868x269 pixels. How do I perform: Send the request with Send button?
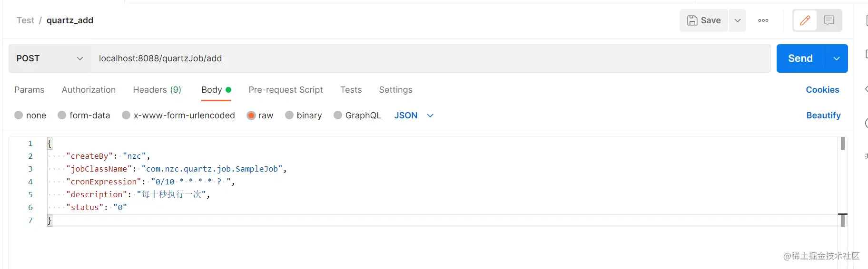(800, 58)
